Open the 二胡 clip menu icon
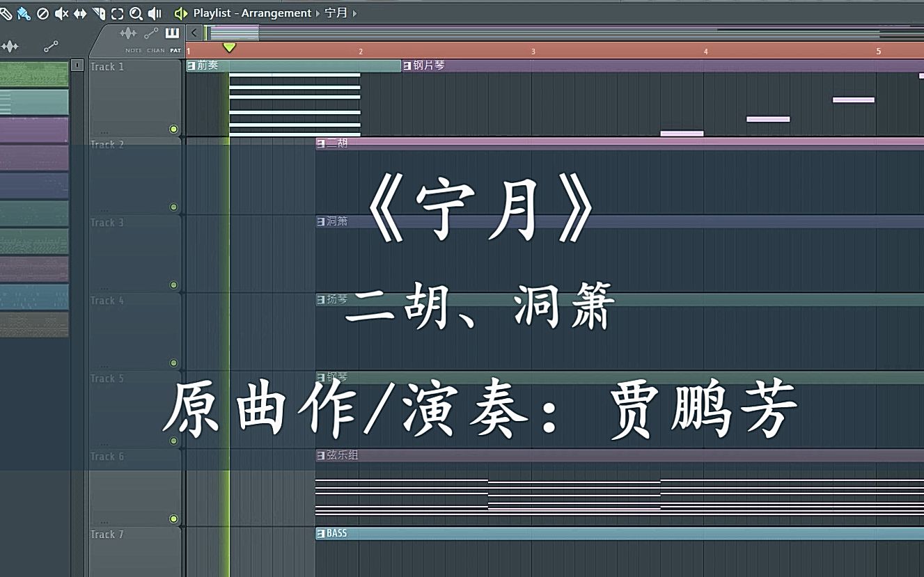Image resolution: width=924 pixels, height=577 pixels. (x=321, y=144)
